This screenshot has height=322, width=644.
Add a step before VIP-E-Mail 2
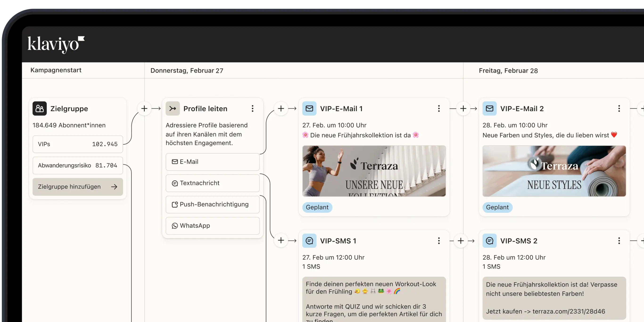tap(463, 108)
